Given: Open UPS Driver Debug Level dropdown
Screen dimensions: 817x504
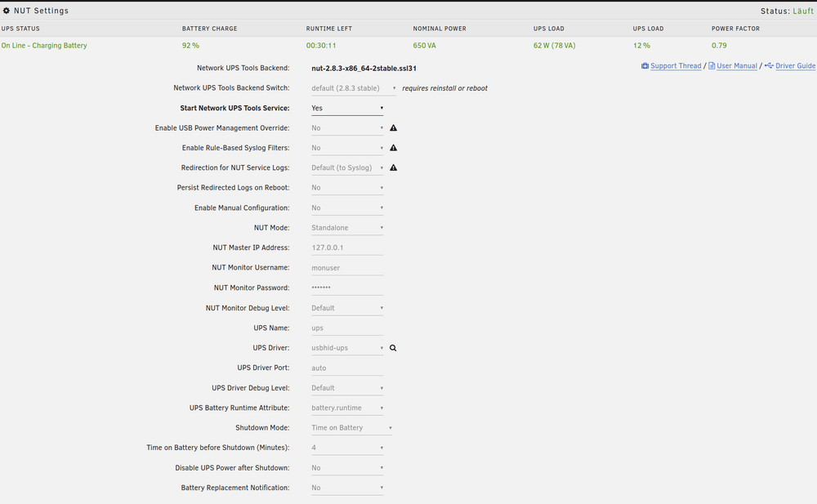Looking at the screenshot, I should point(347,388).
